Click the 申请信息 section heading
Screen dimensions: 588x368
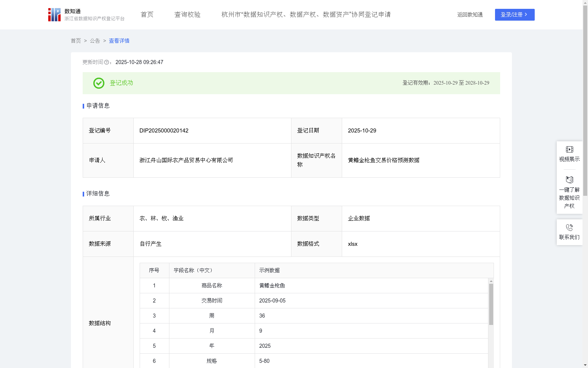(x=98, y=106)
